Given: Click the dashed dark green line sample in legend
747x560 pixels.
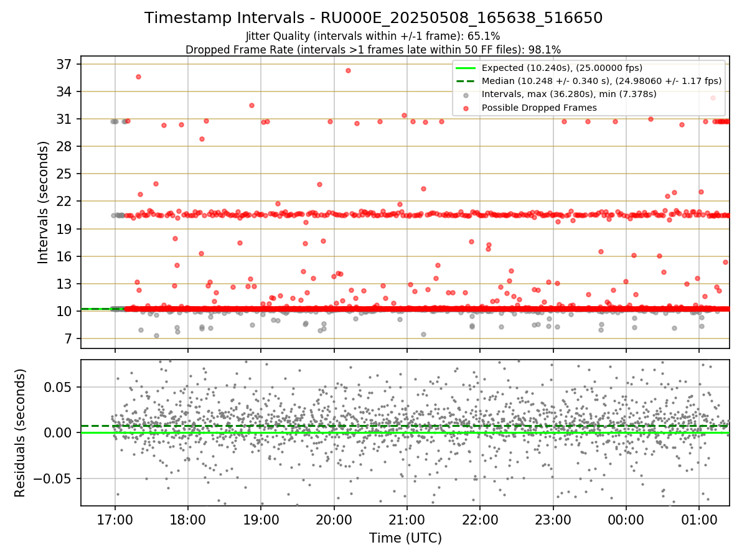Looking at the screenshot, I should pyautogui.click(x=466, y=82).
